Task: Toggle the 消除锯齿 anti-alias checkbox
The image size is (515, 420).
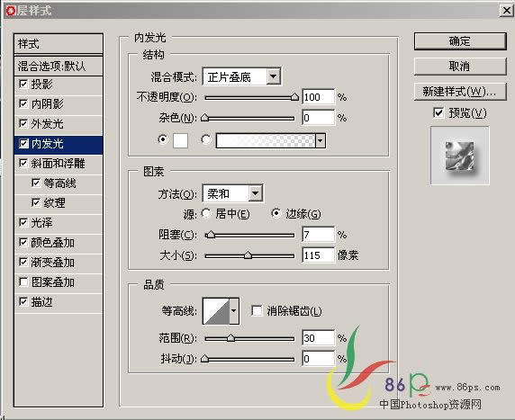Action: pos(257,310)
